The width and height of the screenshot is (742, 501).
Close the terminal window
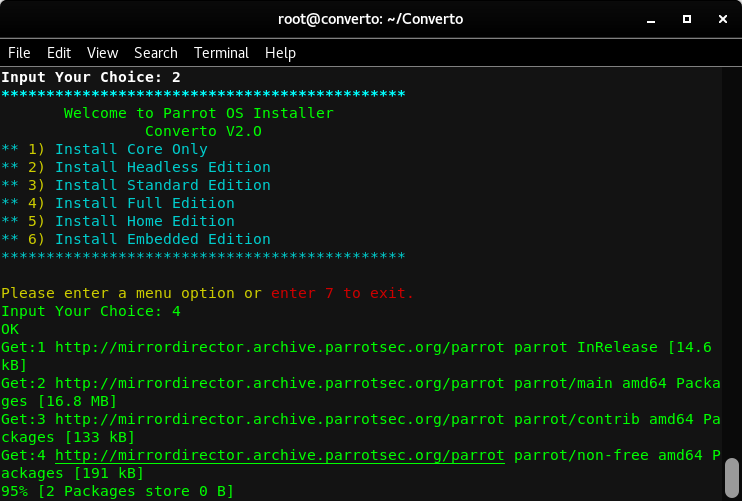point(723,19)
